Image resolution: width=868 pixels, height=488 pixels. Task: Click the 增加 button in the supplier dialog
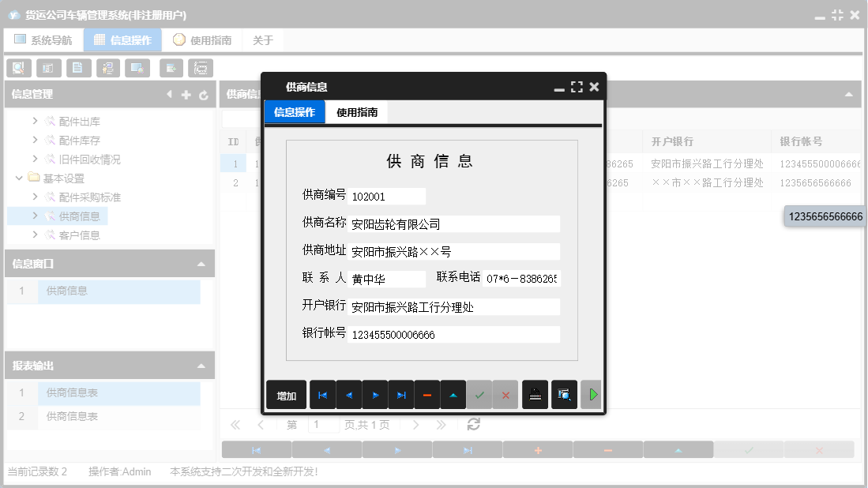click(286, 395)
